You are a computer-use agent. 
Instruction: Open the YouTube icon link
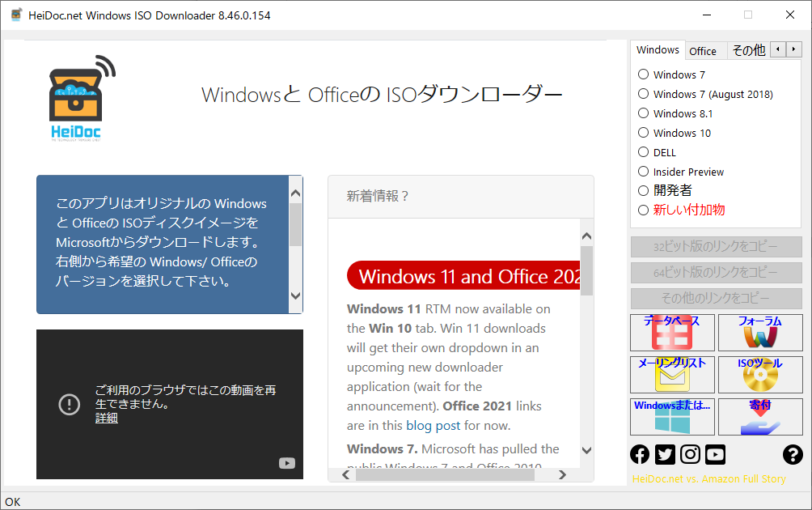(715, 454)
